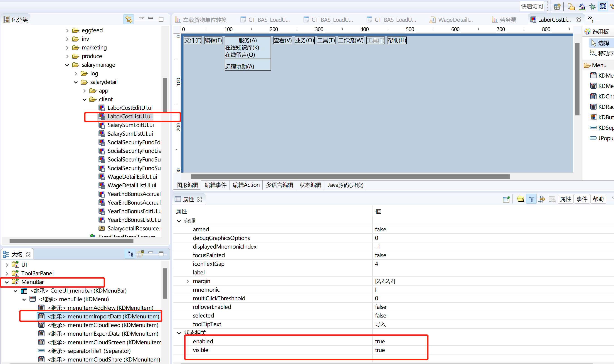614x364 pixels.
Task: Collapse the 杂项 property category
Action: pyautogui.click(x=179, y=221)
